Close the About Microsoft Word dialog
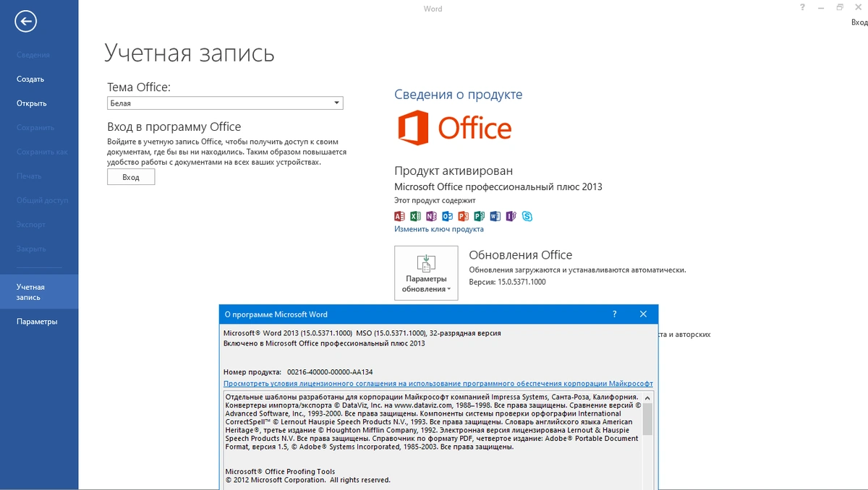 click(x=643, y=314)
